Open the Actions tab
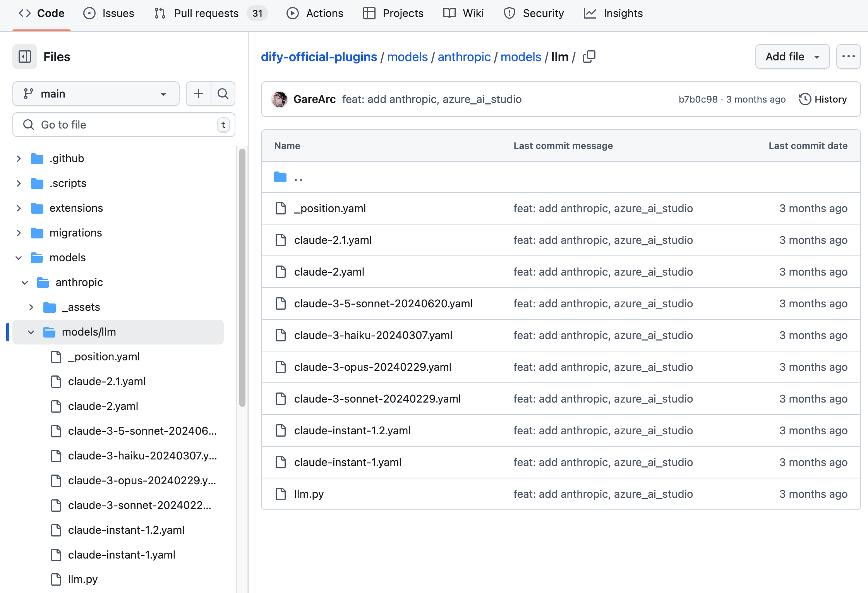The width and height of the screenshot is (868, 593). tap(324, 13)
